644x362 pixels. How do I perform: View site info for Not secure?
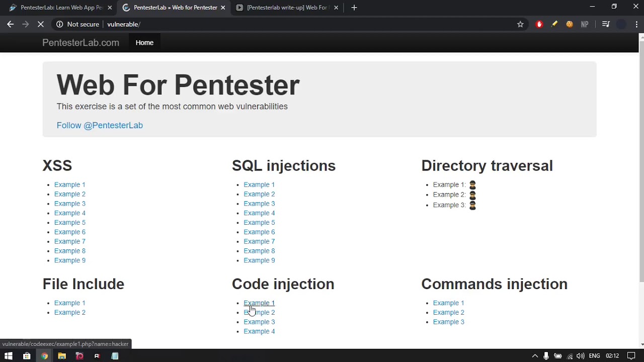(77, 24)
